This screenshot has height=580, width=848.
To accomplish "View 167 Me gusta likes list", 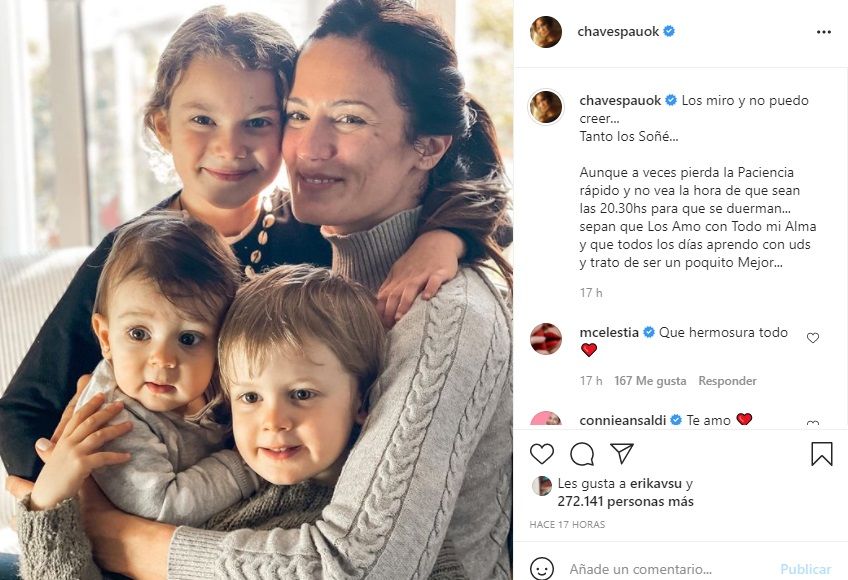I will coord(650,381).
